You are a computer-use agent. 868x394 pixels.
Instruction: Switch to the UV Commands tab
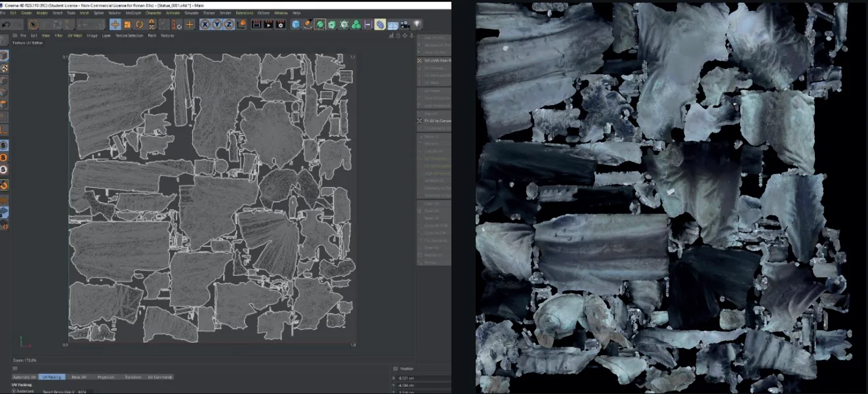point(160,377)
